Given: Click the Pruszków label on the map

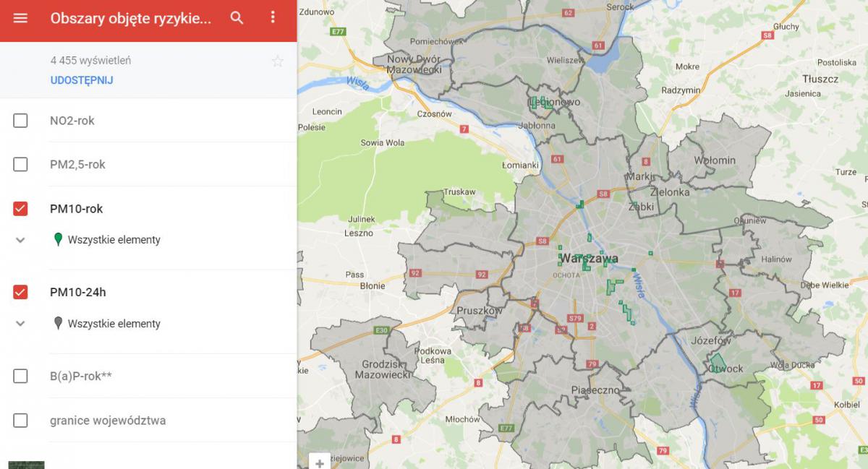Looking at the screenshot, I should [x=480, y=311].
